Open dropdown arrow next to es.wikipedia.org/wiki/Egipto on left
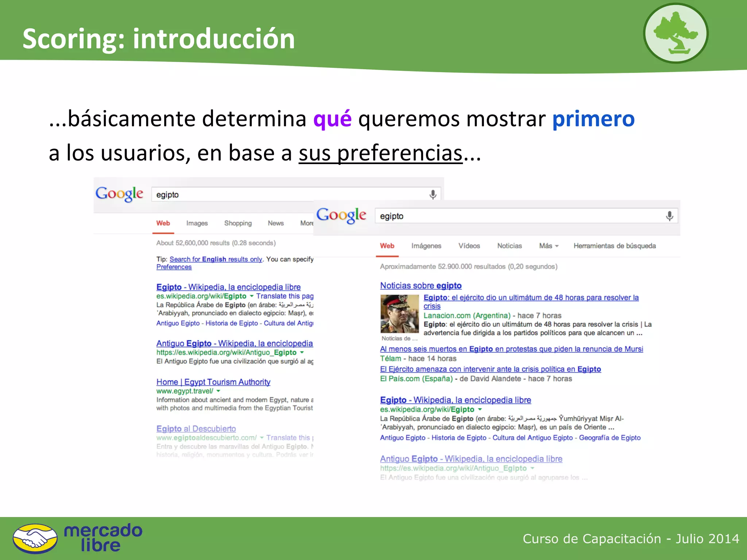Viewport: 747px width, 560px height. coord(252,296)
